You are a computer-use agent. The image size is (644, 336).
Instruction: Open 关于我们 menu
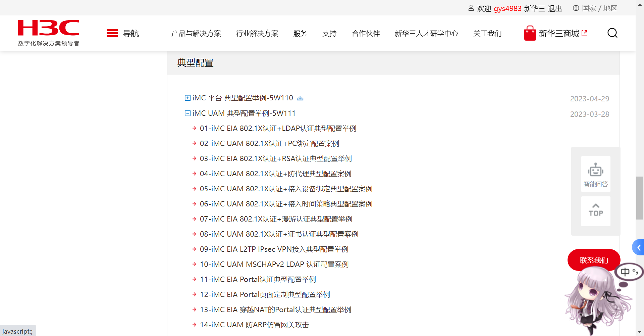[487, 34]
